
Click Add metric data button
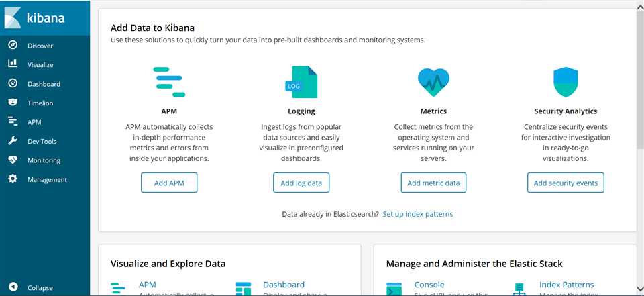tap(434, 183)
